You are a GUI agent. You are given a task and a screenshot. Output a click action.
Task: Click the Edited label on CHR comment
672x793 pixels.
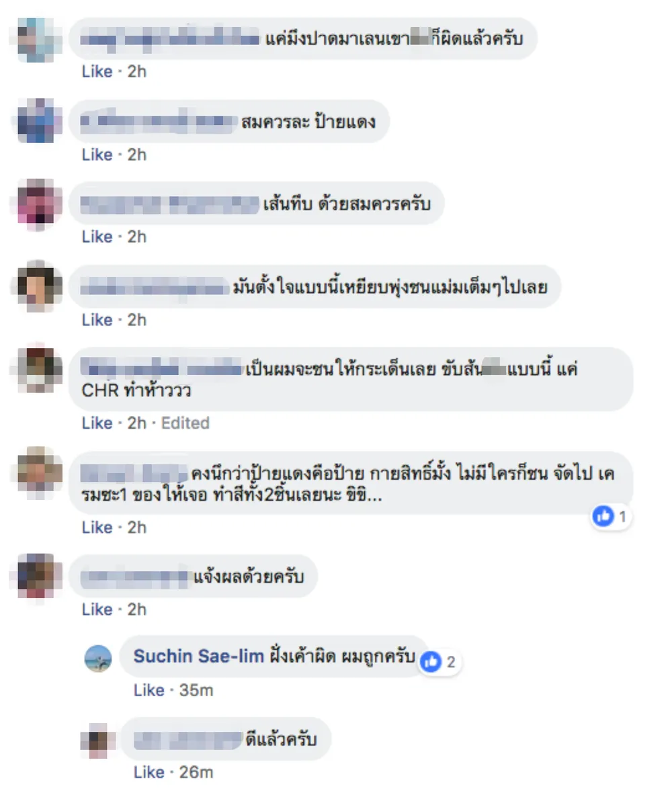click(x=185, y=423)
